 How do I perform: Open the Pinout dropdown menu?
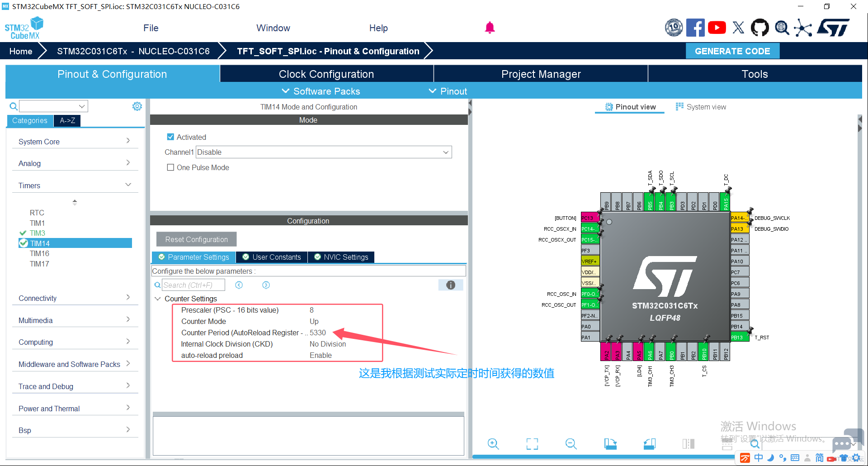pyautogui.click(x=448, y=91)
